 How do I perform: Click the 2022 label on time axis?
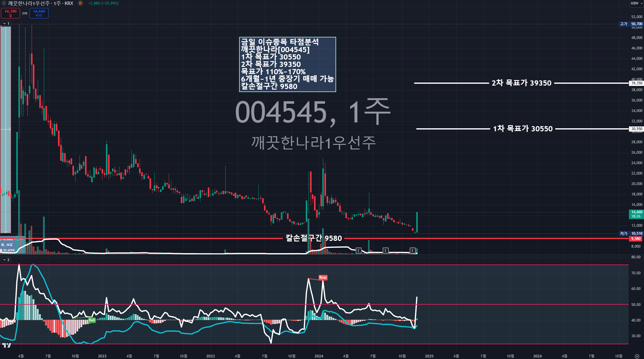[x=102, y=356]
